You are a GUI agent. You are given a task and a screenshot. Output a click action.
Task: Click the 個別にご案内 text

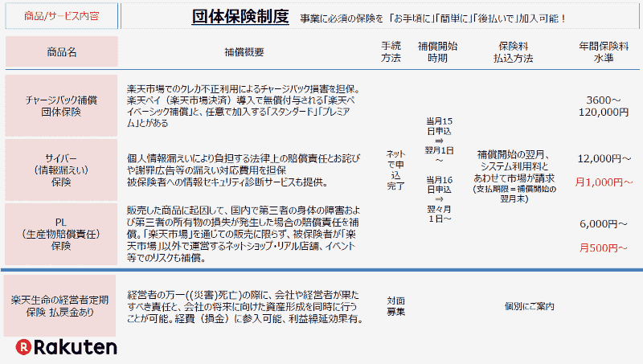530,306
